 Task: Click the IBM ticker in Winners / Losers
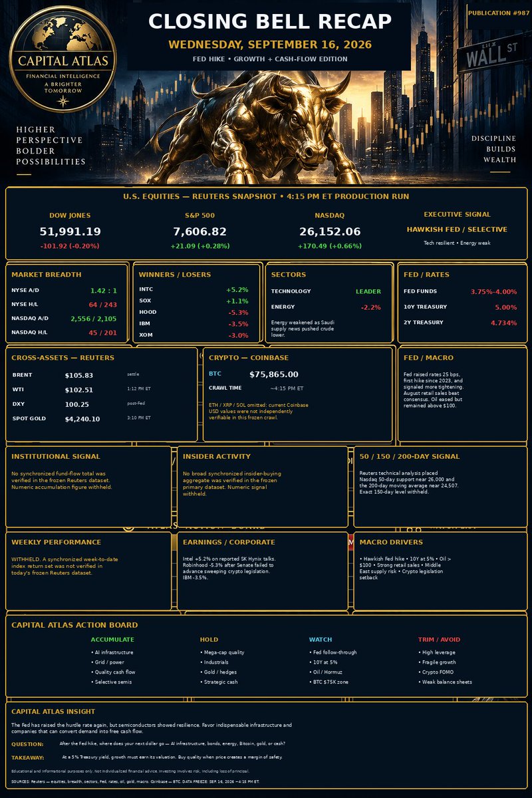[144, 324]
